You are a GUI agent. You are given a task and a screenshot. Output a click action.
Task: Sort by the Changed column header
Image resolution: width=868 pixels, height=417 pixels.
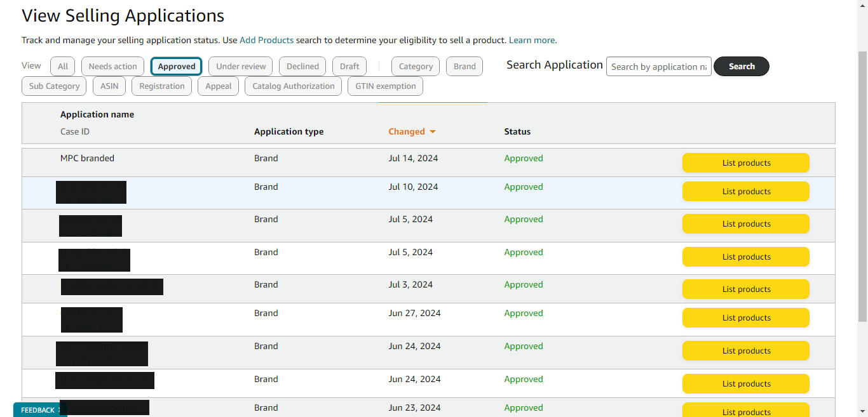407,132
